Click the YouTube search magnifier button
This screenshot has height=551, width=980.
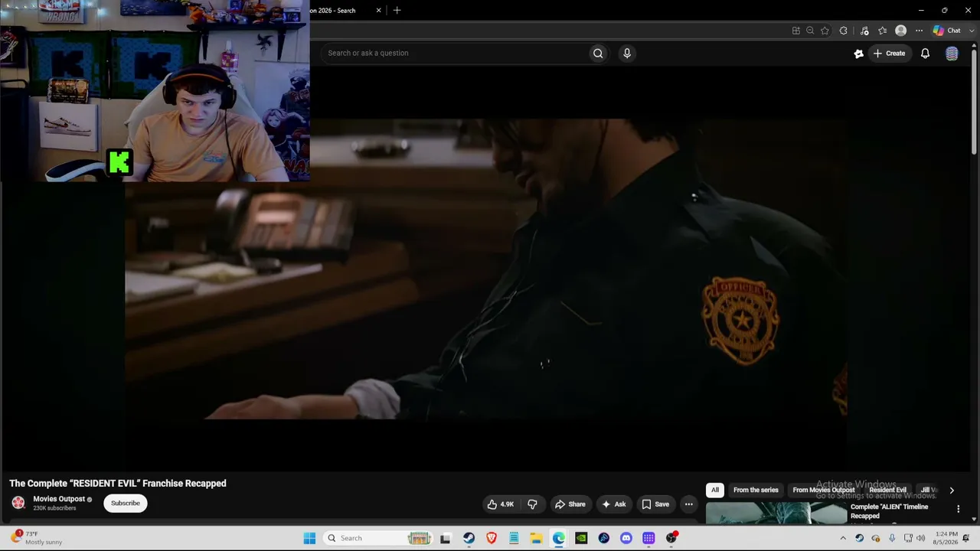pyautogui.click(x=598, y=53)
